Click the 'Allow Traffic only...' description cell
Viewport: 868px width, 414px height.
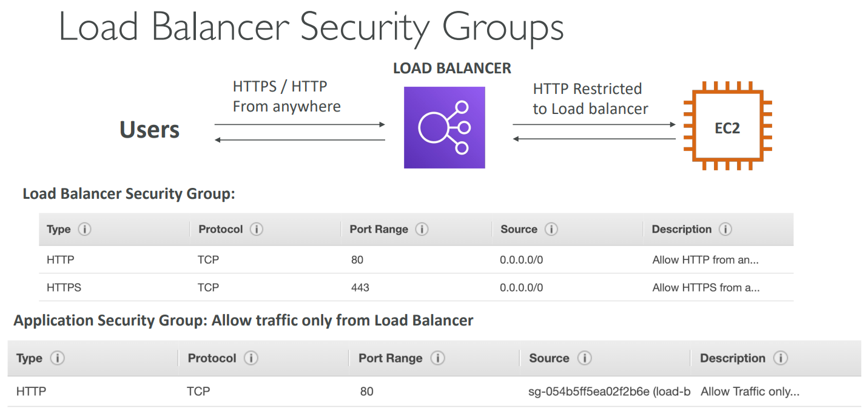point(750,392)
